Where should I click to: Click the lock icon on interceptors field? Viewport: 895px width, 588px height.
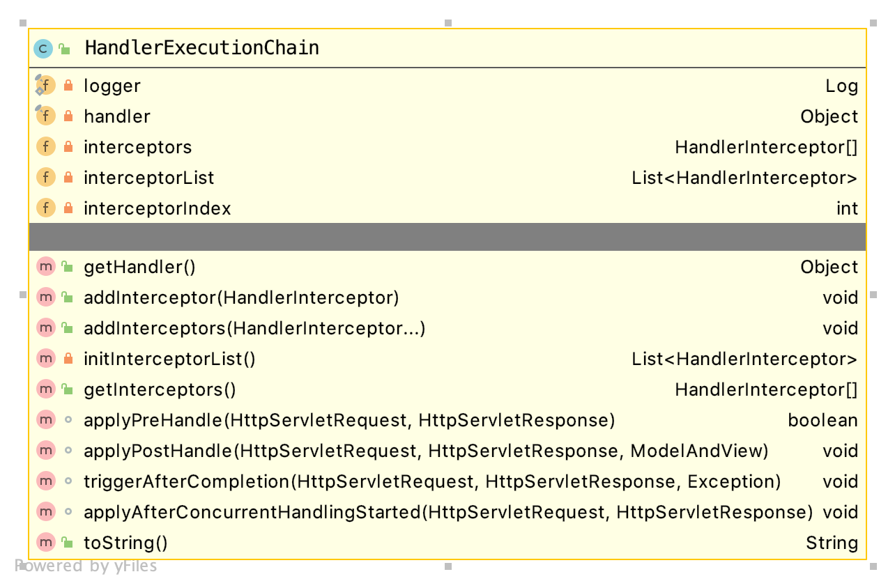click(68, 147)
